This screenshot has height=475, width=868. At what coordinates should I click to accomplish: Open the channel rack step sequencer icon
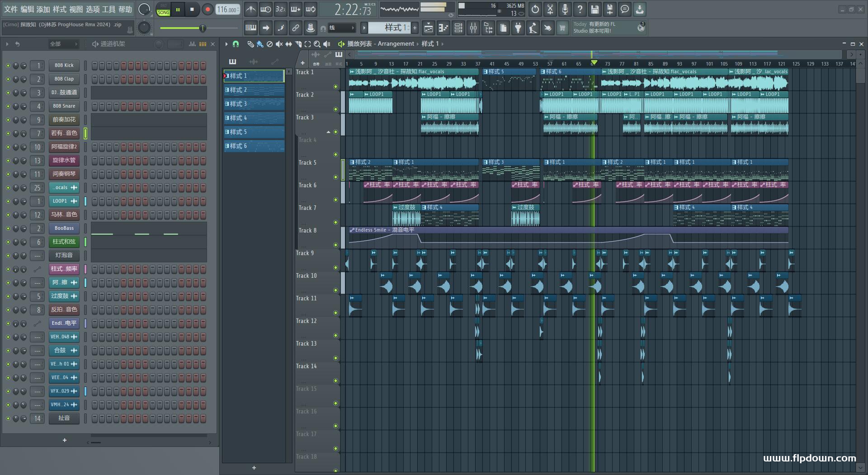458,28
